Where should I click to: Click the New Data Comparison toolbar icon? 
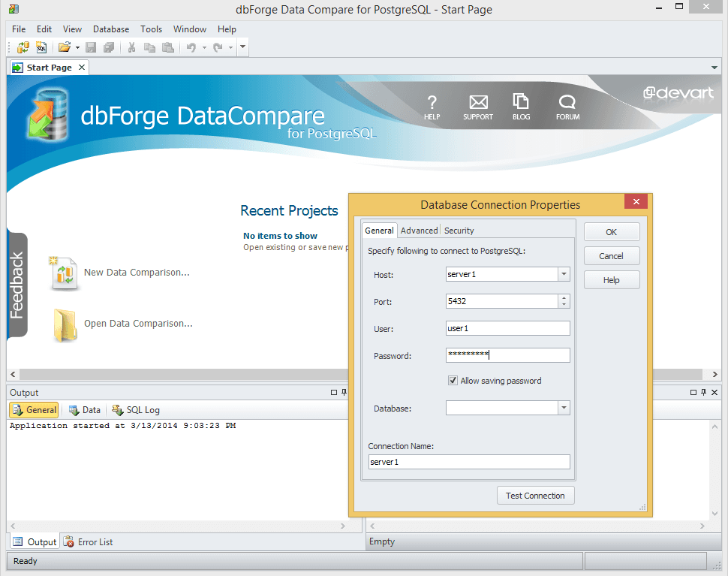point(23,47)
